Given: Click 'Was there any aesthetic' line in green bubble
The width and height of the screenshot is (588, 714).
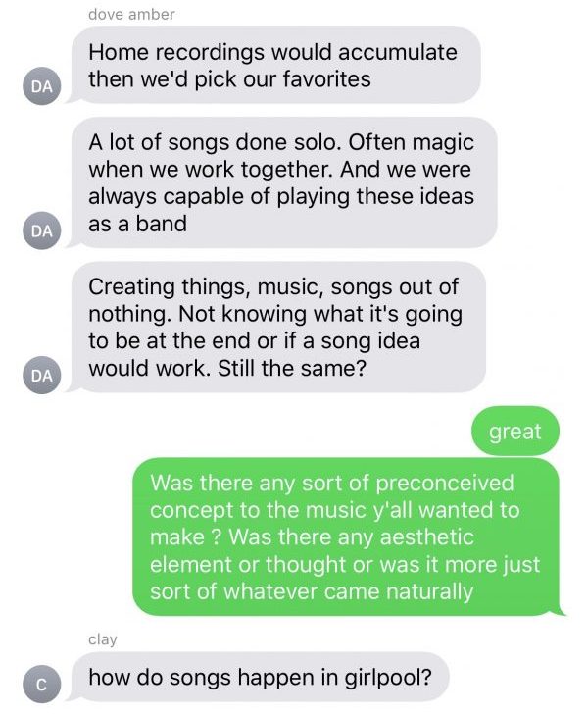Looking at the screenshot, I should coord(351,536).
